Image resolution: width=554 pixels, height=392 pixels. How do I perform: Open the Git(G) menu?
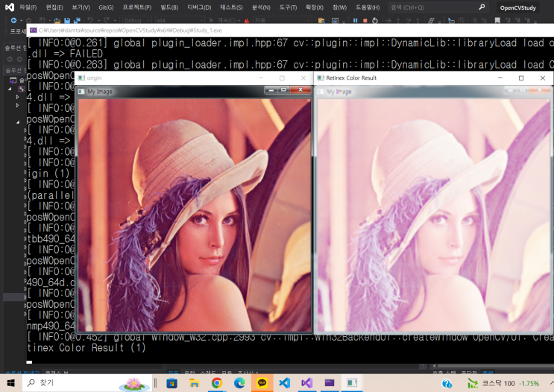pos(106,7)
